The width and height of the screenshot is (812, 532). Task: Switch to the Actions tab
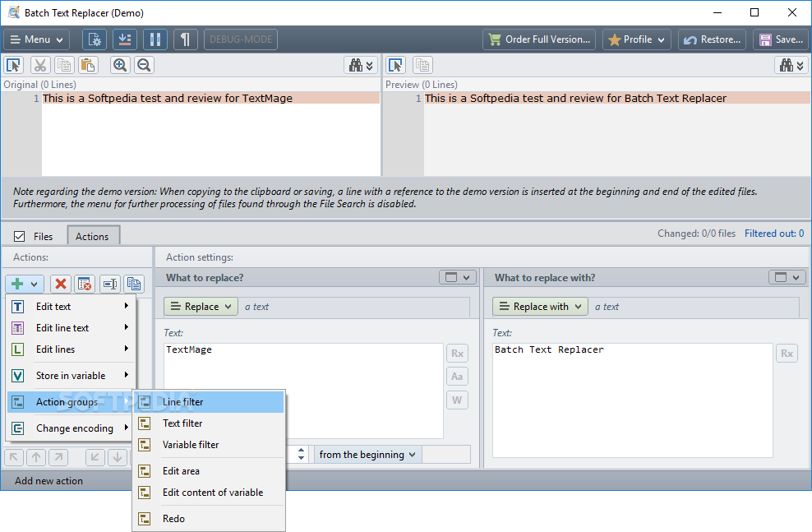point(92,236)
